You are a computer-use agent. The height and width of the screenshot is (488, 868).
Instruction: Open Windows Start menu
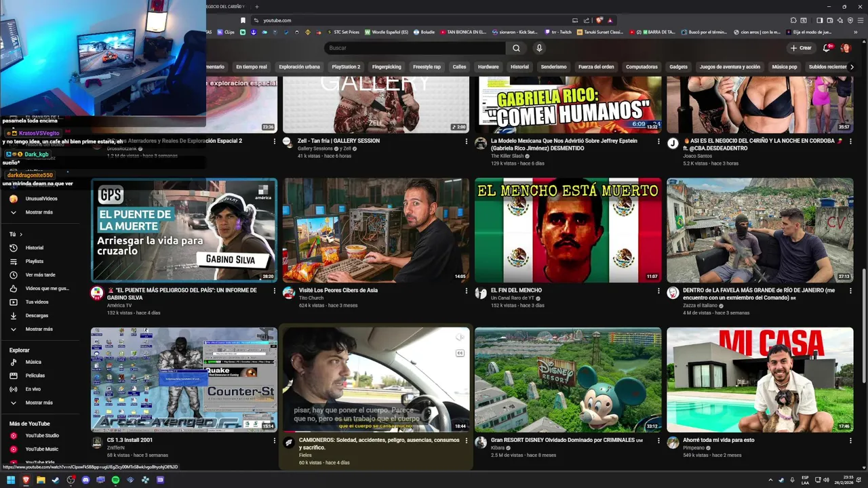(x=11, y=480)
